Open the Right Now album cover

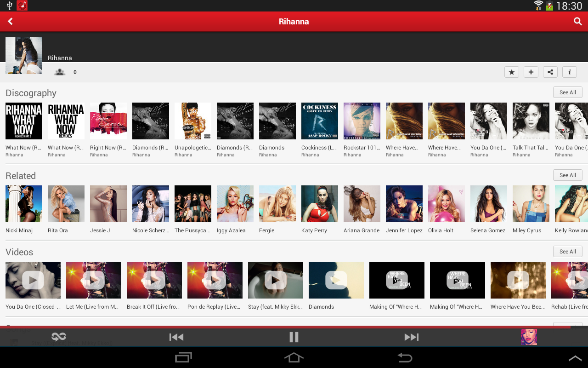tap(108, 121)
